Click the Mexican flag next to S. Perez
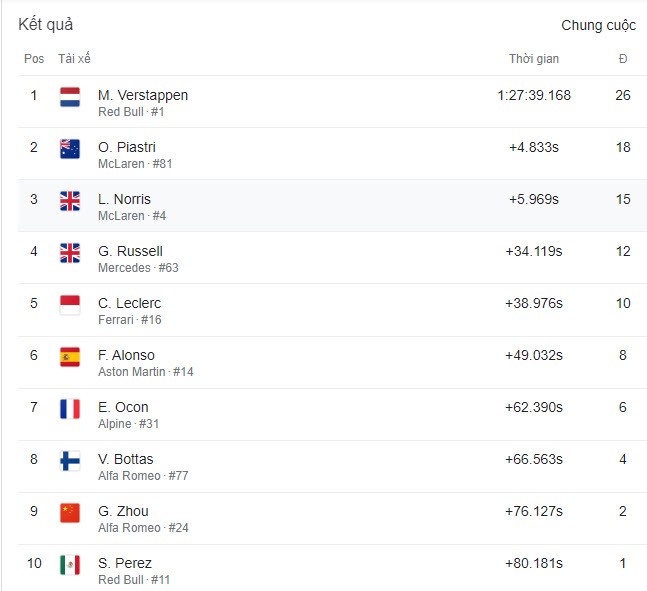The width and height of the screenshot is (647, 591). [x=70, y=565]
